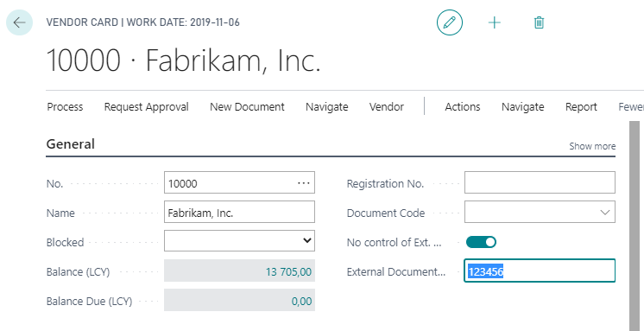Go back using the arrow button
644x331 pixels.
click(x=19, y=22)
